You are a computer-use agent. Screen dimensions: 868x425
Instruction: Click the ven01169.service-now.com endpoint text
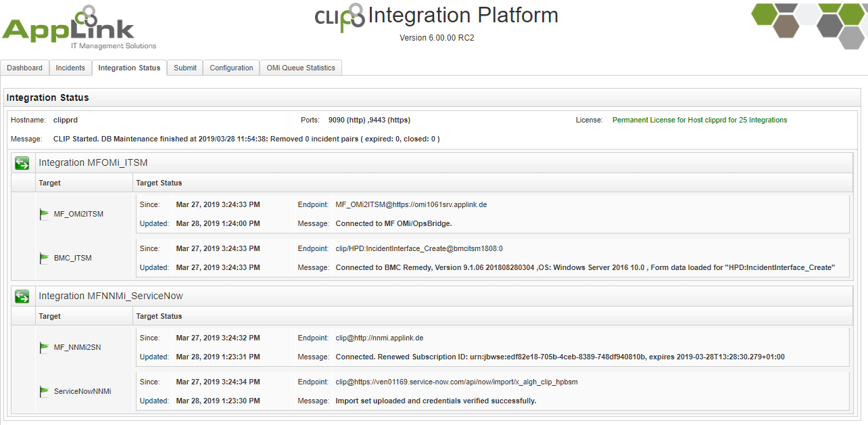click(x=456, y=382)
